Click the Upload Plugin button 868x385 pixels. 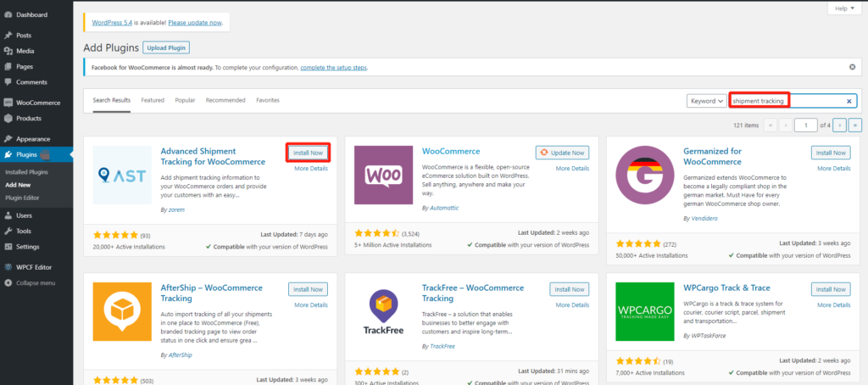[x=166, y=47]
